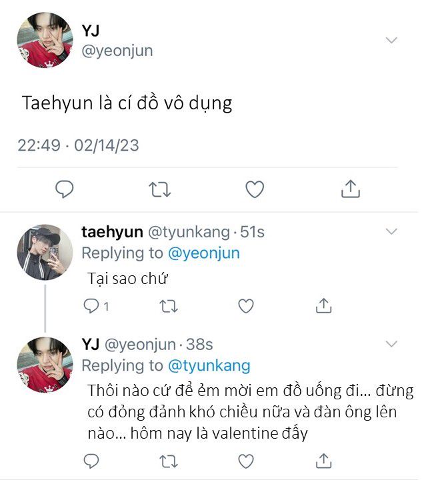The image size is (448, 480).
Task: Open chevron menu on YJ's last reply
Action: tap(392, 344)
